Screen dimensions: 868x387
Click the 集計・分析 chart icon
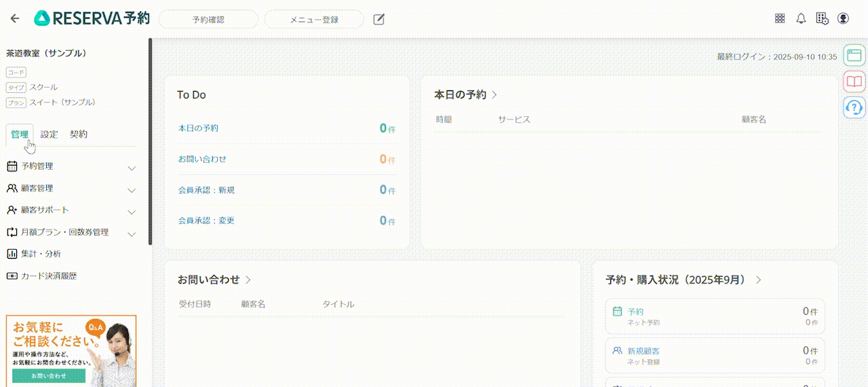click(12, 254)
